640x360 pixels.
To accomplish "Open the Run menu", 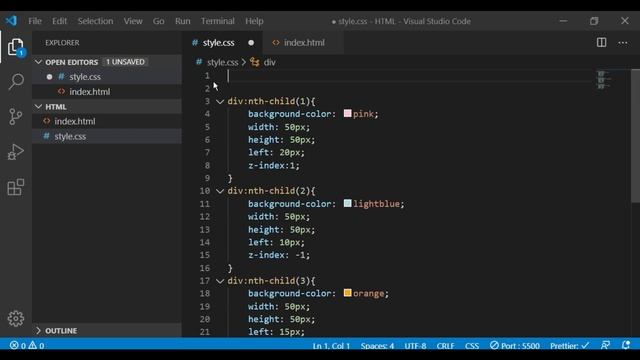I will tap(182, 21).
